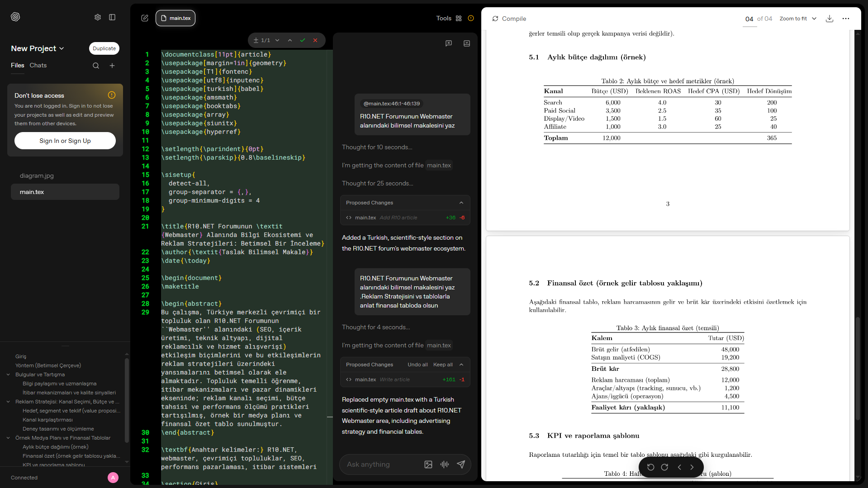The height and width of the screenshot is (488, 868).
Task: Open chat history archive icon
Action: coord(467,43)
